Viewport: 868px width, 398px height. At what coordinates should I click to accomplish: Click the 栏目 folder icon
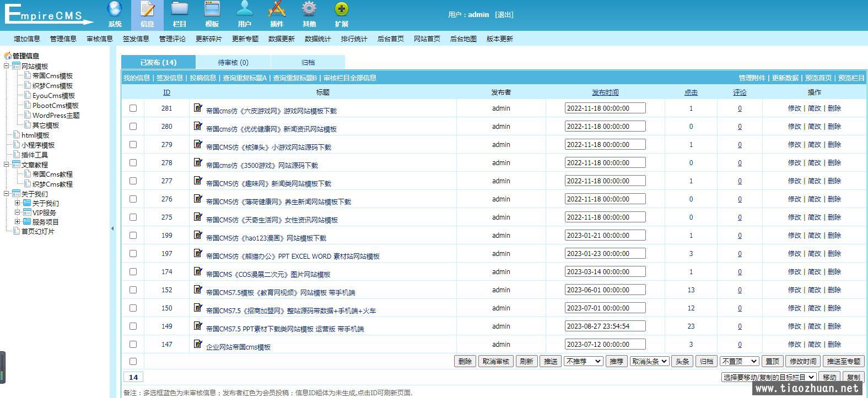click(180, 9)
